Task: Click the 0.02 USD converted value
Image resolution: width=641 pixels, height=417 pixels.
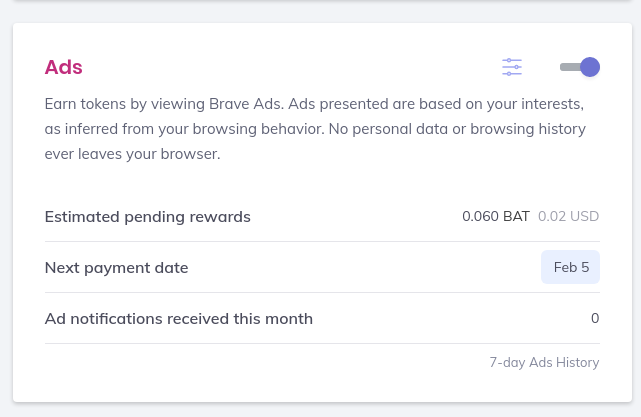Action: (568, 216)
